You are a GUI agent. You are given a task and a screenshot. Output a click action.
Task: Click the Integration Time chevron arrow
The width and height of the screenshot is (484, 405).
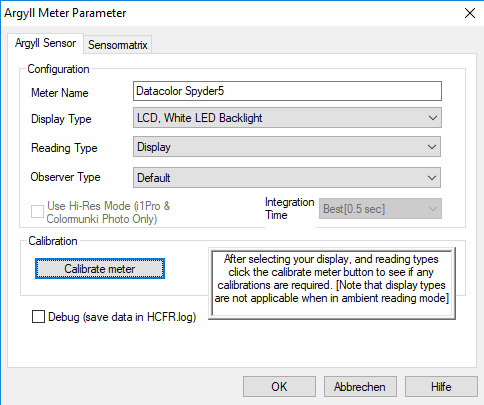[x=433, y=209]
